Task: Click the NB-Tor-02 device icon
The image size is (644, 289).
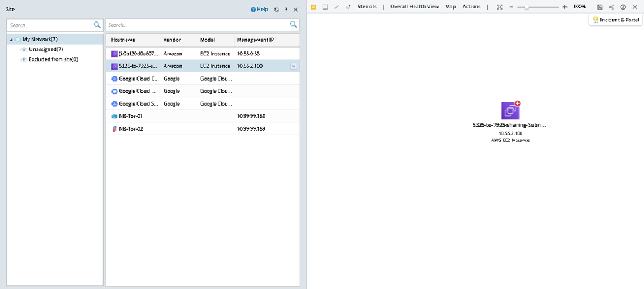Action: [x=114, y=129]
